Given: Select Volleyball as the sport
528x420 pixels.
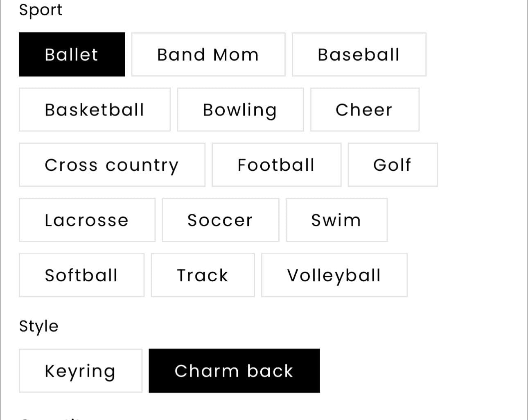Looking at the screenshot, I should click(334, 275).
